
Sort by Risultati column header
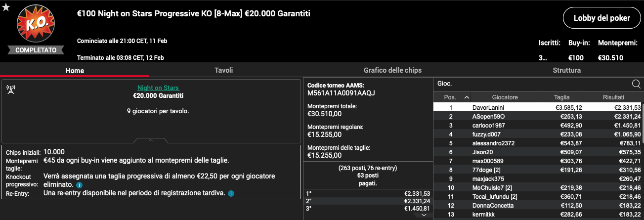point(613,97)
